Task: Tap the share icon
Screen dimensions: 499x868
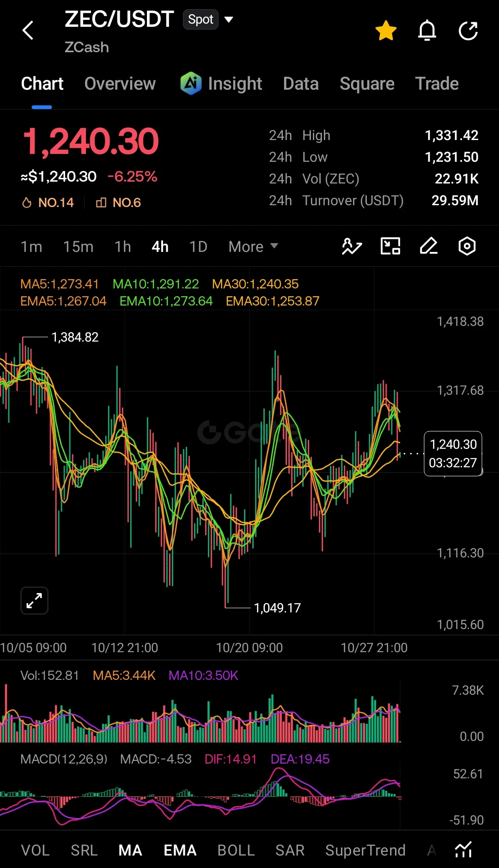Action: point(468,31)
